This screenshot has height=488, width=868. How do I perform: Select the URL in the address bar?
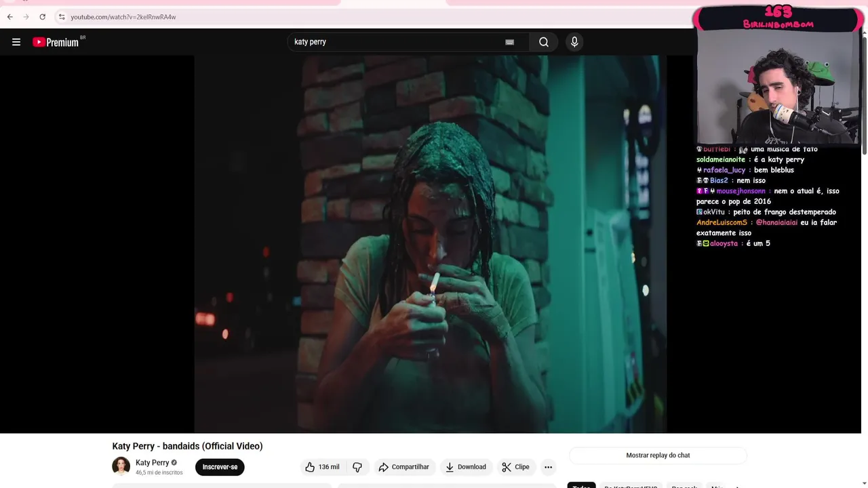[x=123, y=17]
